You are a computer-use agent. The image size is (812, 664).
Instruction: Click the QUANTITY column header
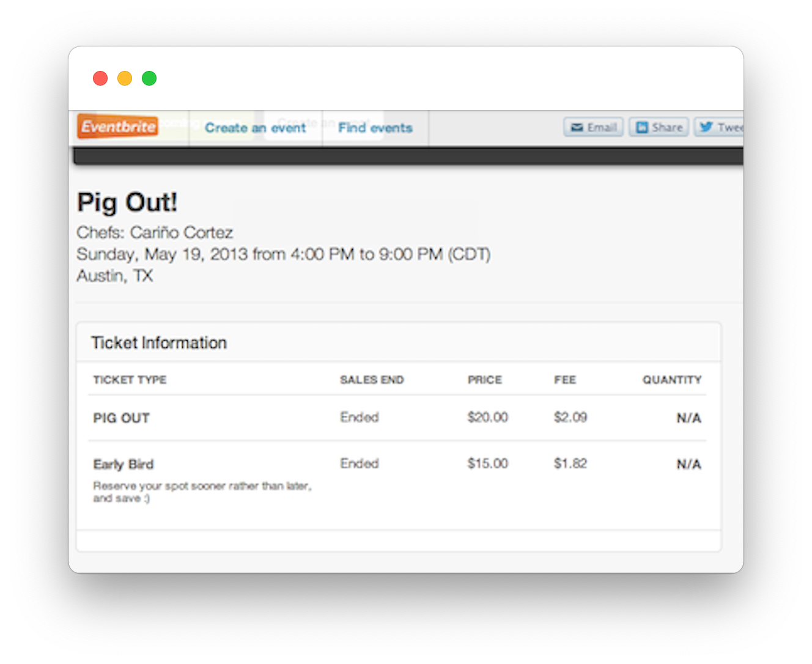point(672,380)
